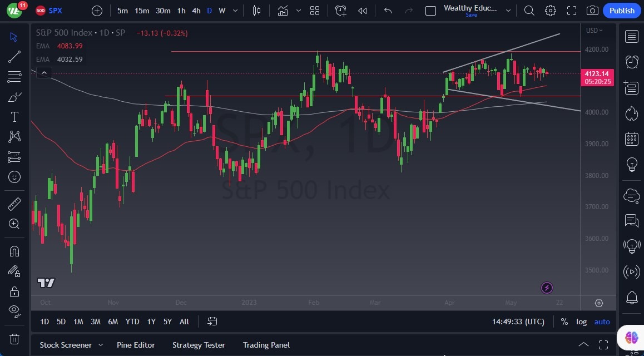
Task: Open the Fibonacci retracement tools
Action: (x=14, y=77)
